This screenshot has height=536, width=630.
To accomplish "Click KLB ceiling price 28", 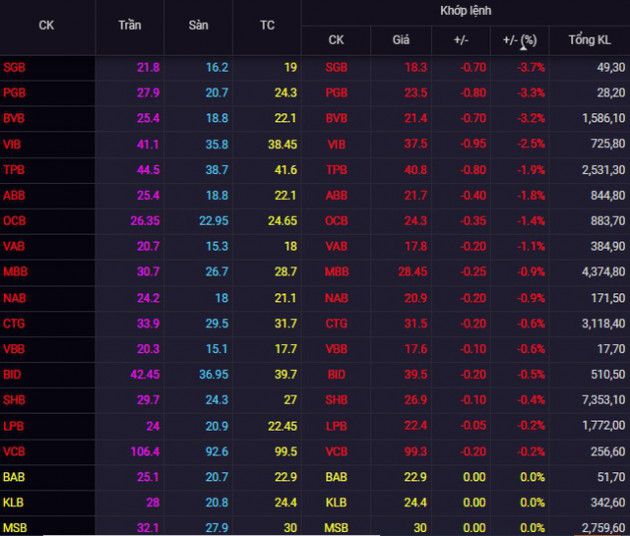I will coord(153,502).
